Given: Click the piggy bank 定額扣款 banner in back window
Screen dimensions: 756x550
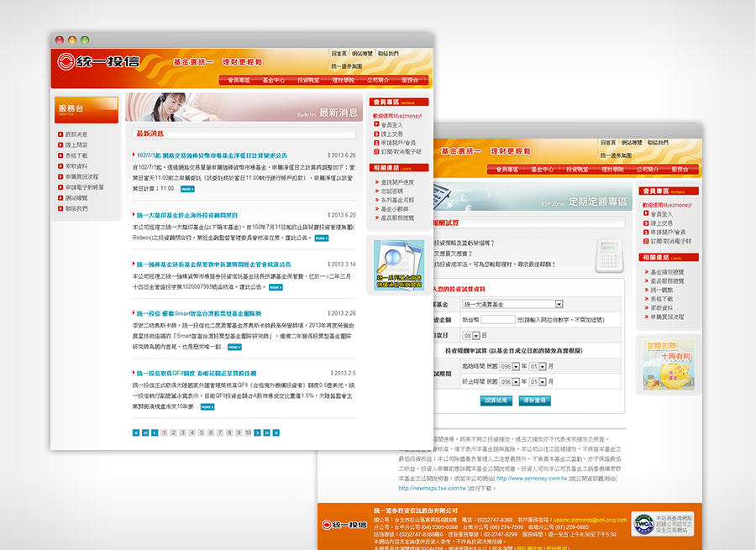Looking at the screenshot, I should [x=669, y=364].
